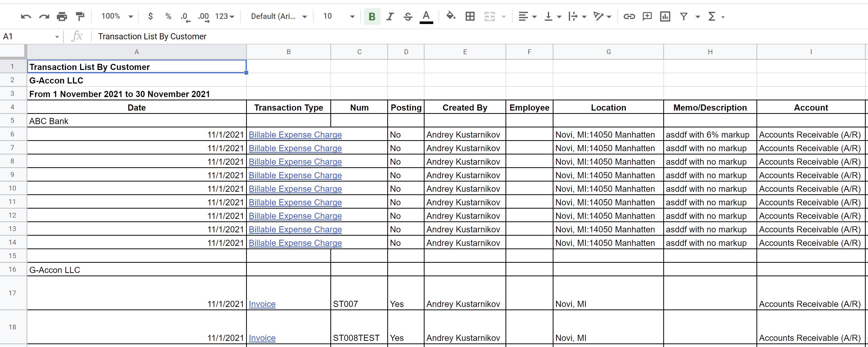Open Billable Expense Charge link in row 14
This screenshot has height=347, width=868.
(295, 243)
